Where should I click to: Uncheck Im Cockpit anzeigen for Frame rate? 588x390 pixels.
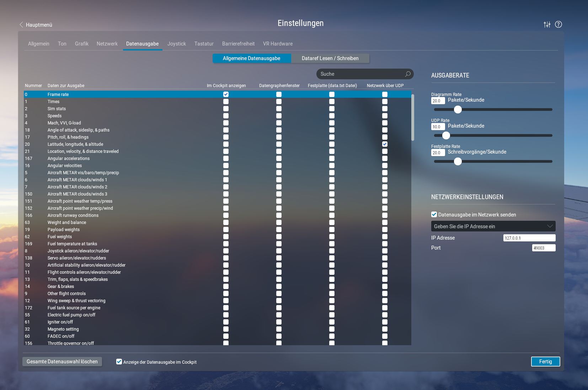tap(226, 94)
